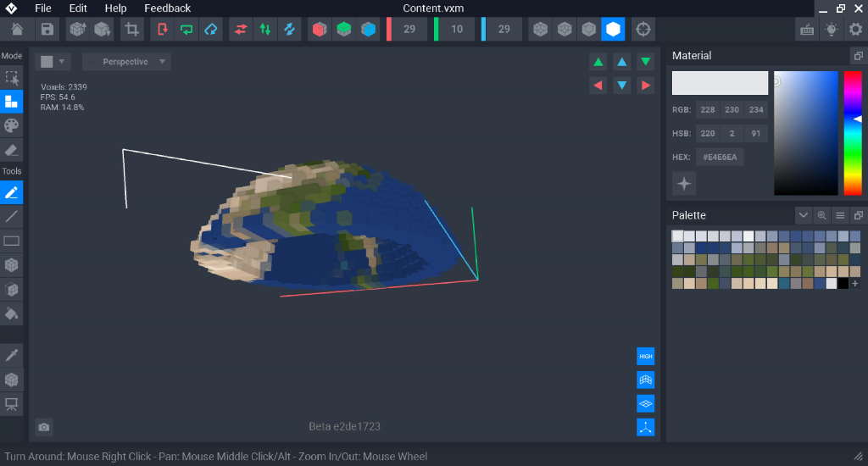Click the add color plus button in palette
The image size is (868, 466).
(x=854, y=283)
